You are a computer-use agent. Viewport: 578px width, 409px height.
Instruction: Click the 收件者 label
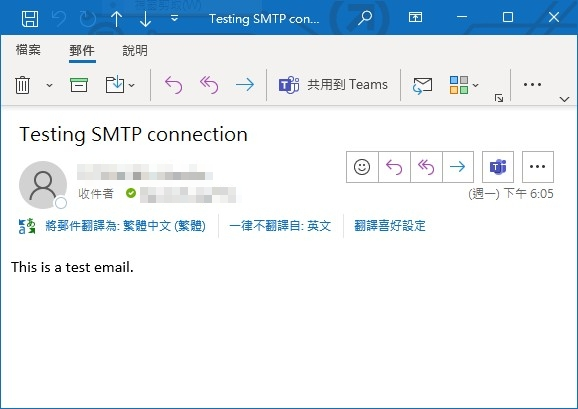(96, 193)
